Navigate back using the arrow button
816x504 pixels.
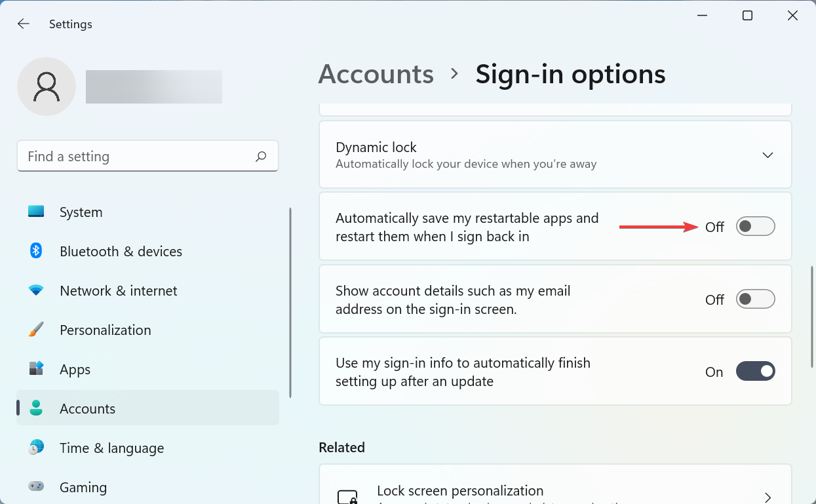coord(23,24)
